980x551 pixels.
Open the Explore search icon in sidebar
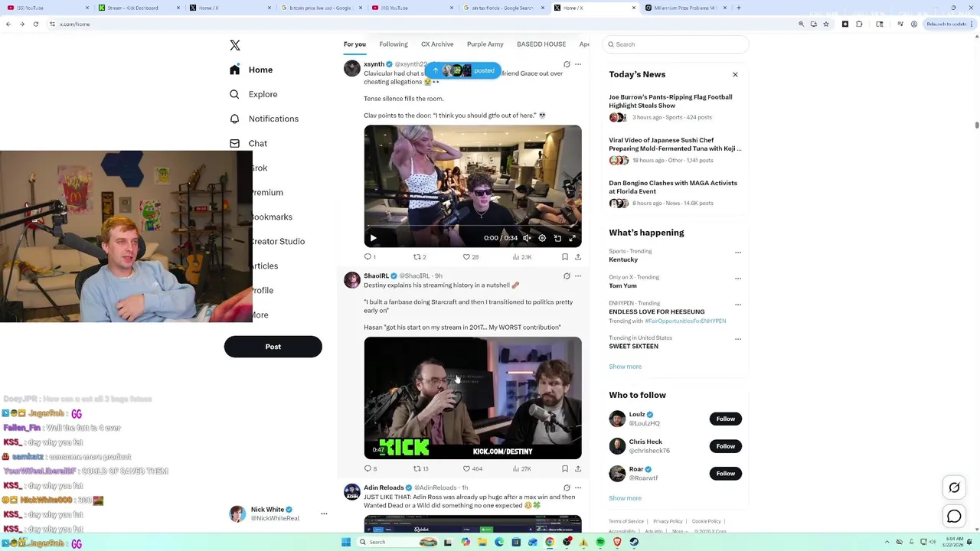coord(234,94)
